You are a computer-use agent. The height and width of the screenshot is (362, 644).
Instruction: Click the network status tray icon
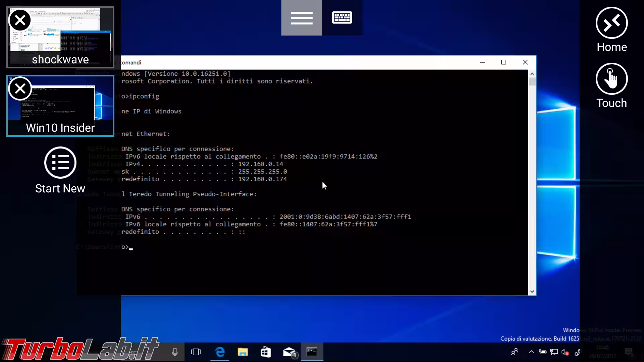pos(554,352)
